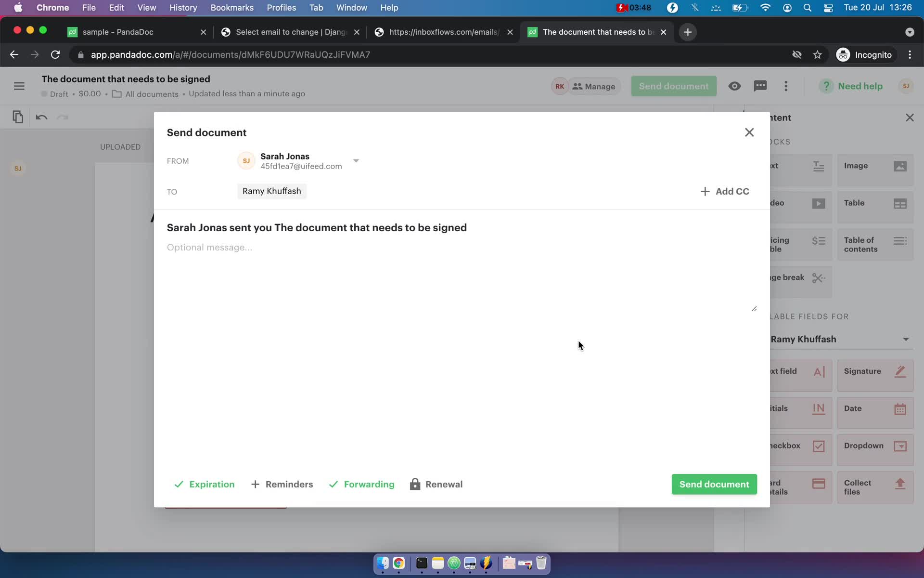The image size is (924, 578).
Task: Click Add Reminders option
Action: point(282,484)
